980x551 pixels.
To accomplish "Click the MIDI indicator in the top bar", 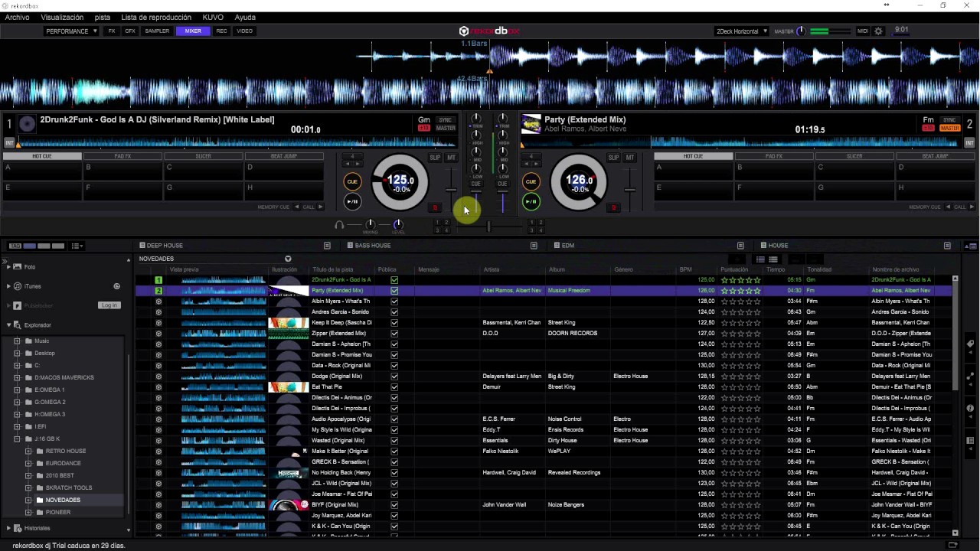I will click(863, 31).
